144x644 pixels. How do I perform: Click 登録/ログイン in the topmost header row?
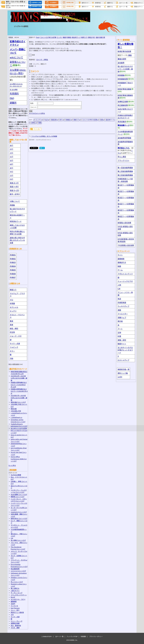[x=137, y=3]
